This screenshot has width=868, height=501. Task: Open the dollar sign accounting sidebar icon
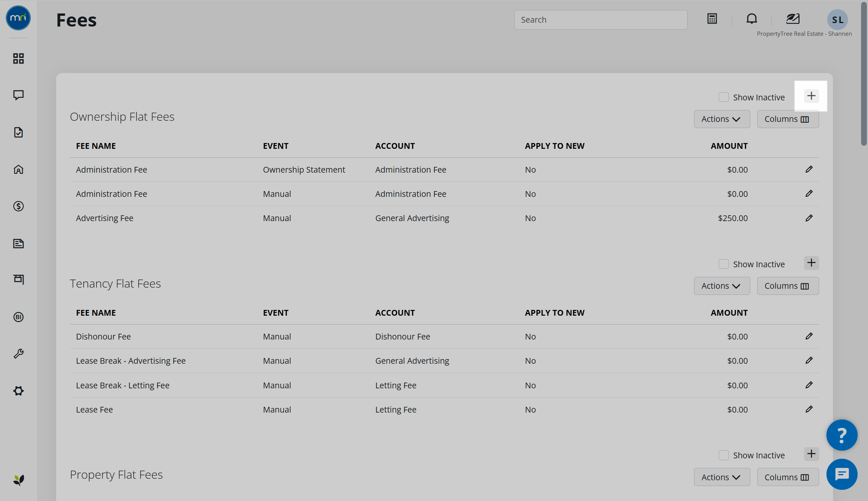tap(18, 206)
